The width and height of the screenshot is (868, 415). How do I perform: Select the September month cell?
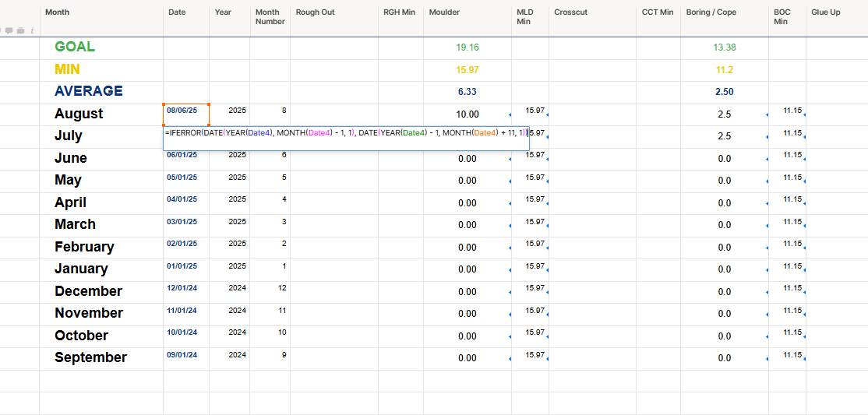101,358
